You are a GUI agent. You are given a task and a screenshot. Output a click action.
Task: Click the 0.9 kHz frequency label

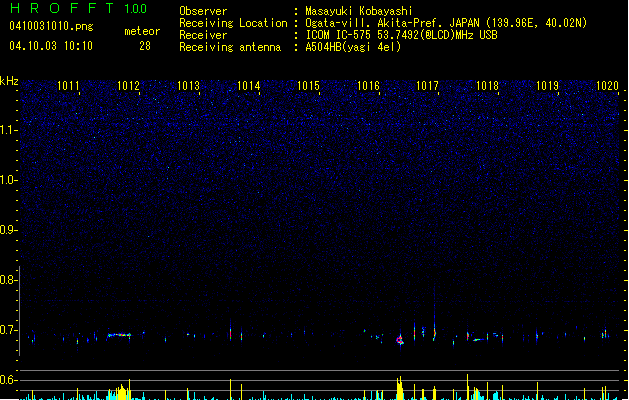tap(8, 230)
